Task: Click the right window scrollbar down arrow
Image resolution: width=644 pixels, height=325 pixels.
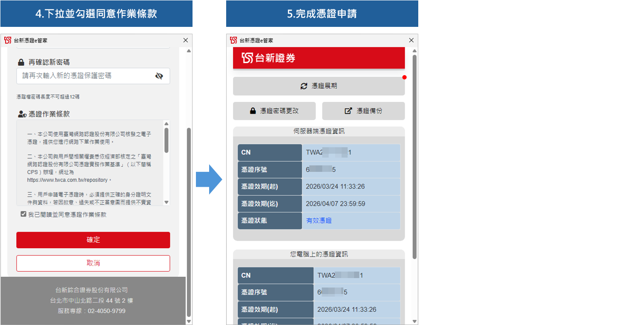Action: click(414, 321)
